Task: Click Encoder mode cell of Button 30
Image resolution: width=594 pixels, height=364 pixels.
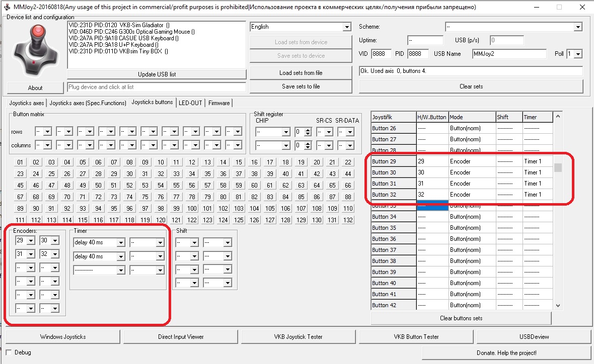Action: 472,172
